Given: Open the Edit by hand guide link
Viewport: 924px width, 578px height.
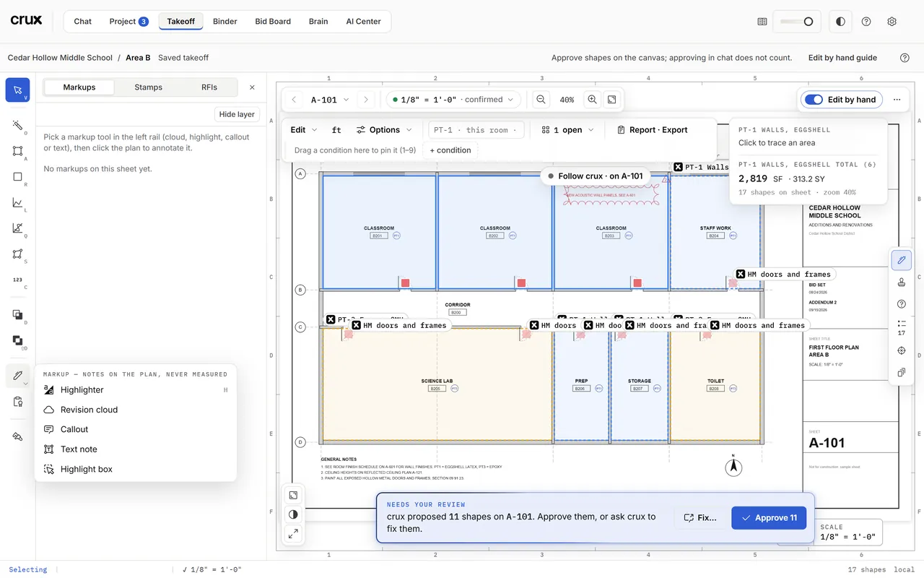Looking at the screenshot, I should [x=842, y=58].
